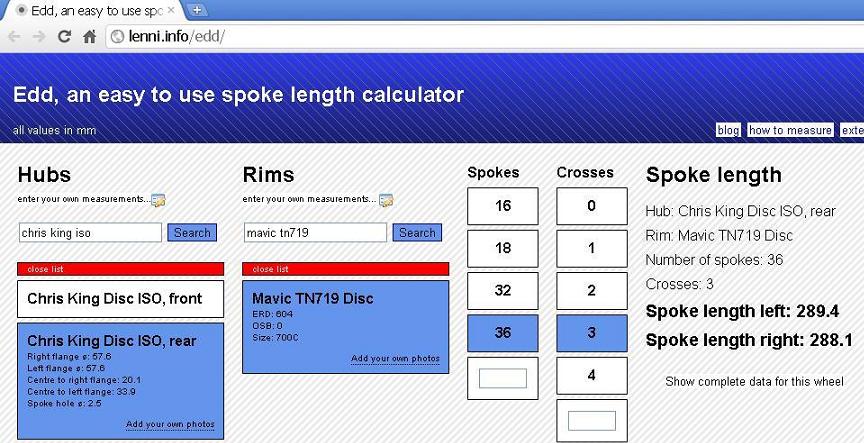Close the hubs result list

point(121,269)
